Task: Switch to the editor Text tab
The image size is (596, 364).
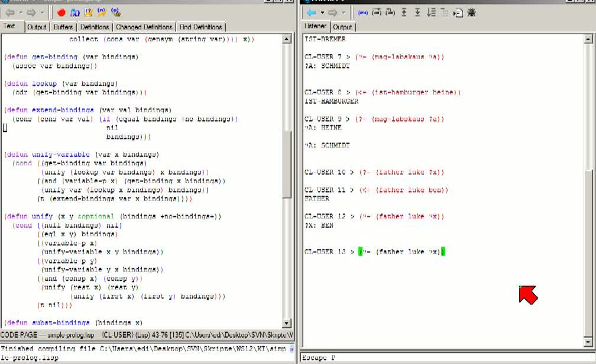Action: pos(9,26)
